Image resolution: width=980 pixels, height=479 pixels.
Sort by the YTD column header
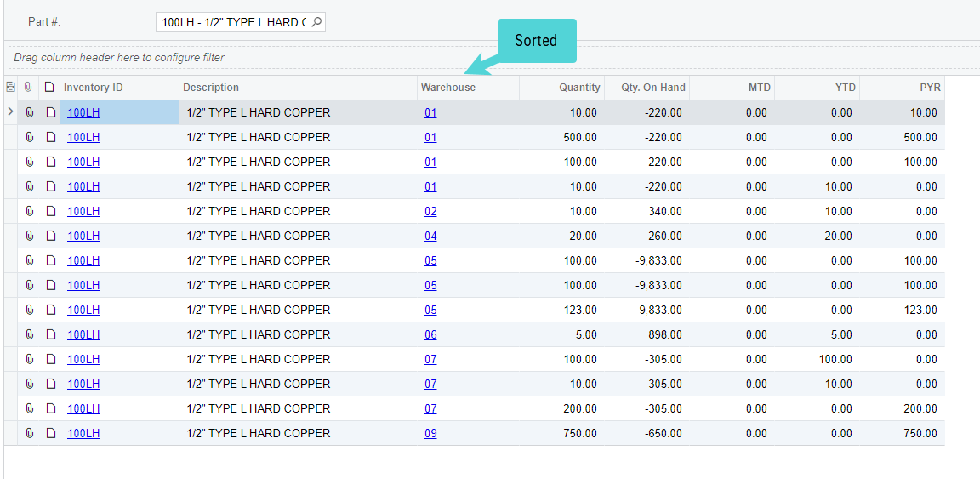(x=817, y=88)
